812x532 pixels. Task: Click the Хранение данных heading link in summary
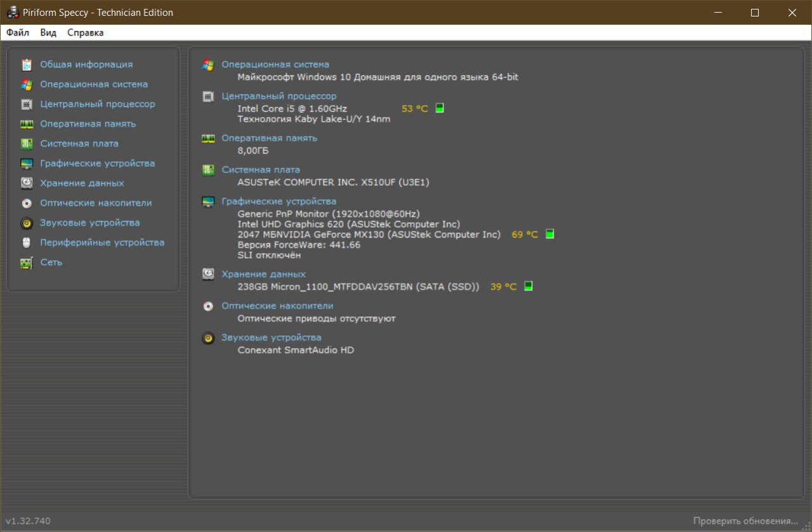(263, 274)
